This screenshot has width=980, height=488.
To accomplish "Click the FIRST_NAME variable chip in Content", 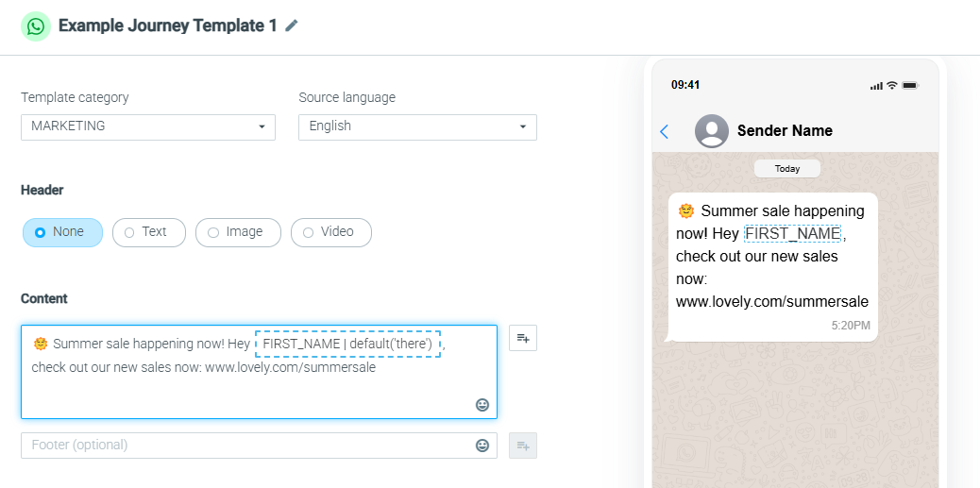I will [348, 344].
